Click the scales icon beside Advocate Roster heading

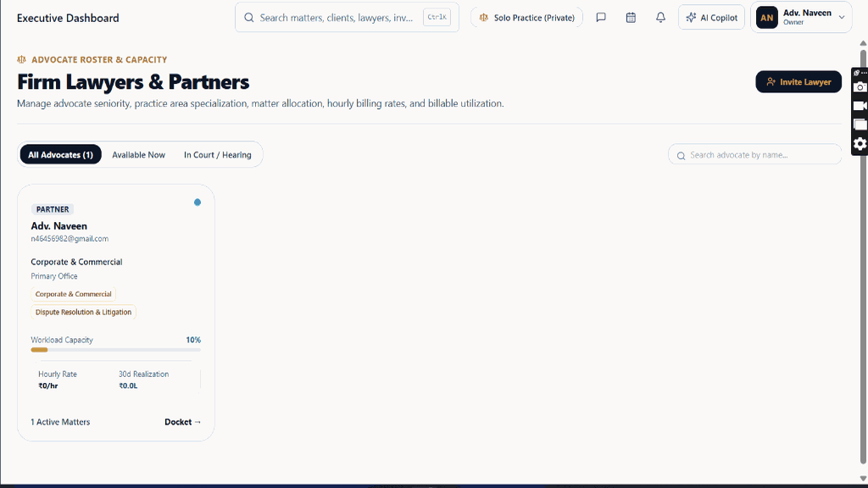[x=21, y=59]
